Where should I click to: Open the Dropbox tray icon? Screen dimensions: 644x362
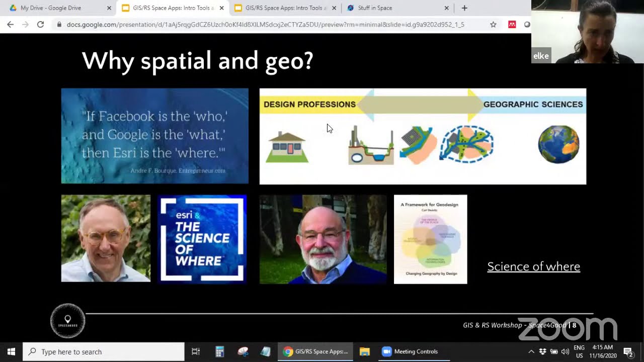pos(542,351)
